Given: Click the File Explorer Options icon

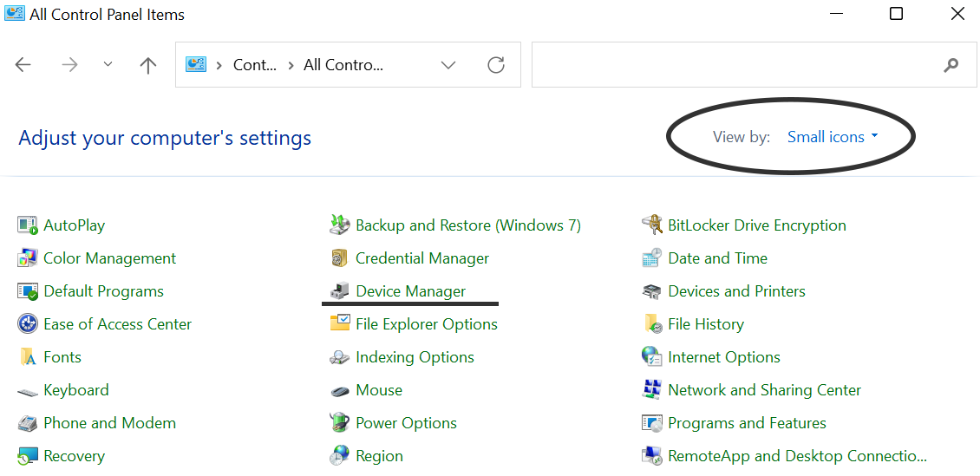Looking at the screenshot, I should (339, 323).
